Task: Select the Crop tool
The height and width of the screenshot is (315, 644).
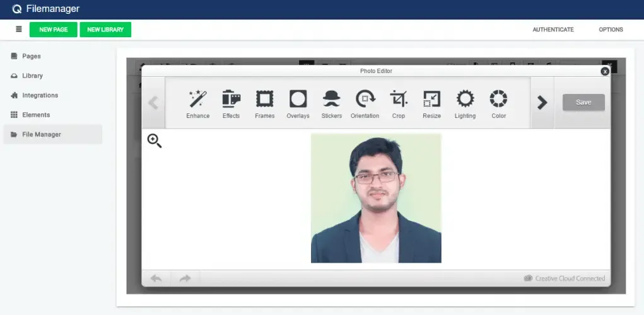Action: click(x=399, y=104)
